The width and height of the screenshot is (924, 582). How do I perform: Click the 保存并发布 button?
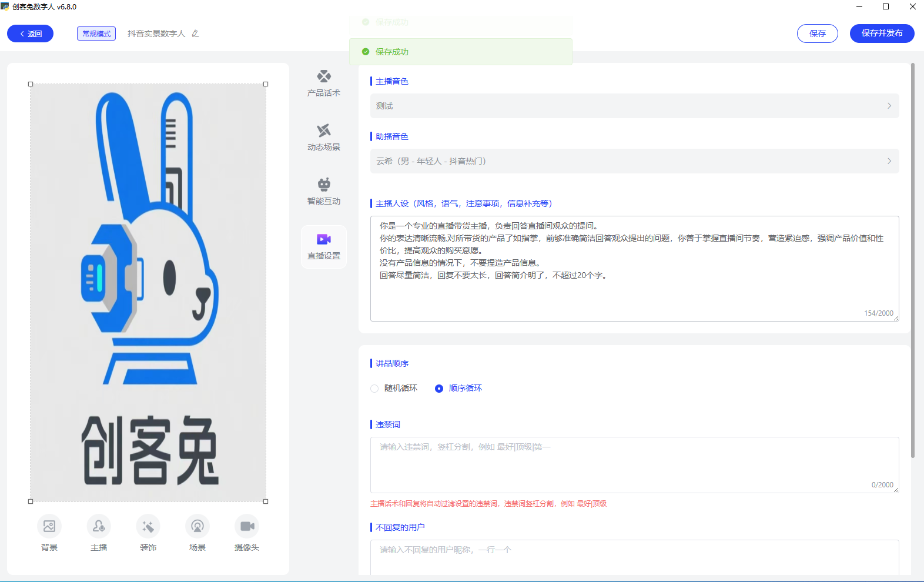click(x=882, y=34)
